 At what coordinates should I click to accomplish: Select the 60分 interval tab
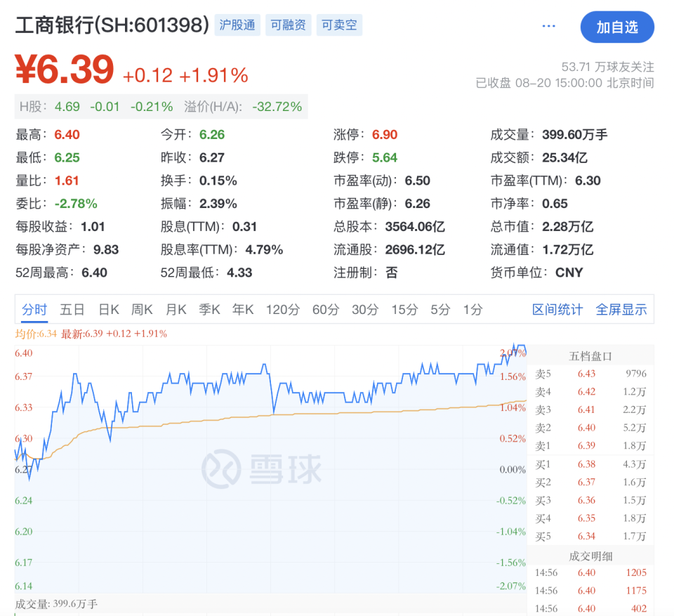click(326, 309)
